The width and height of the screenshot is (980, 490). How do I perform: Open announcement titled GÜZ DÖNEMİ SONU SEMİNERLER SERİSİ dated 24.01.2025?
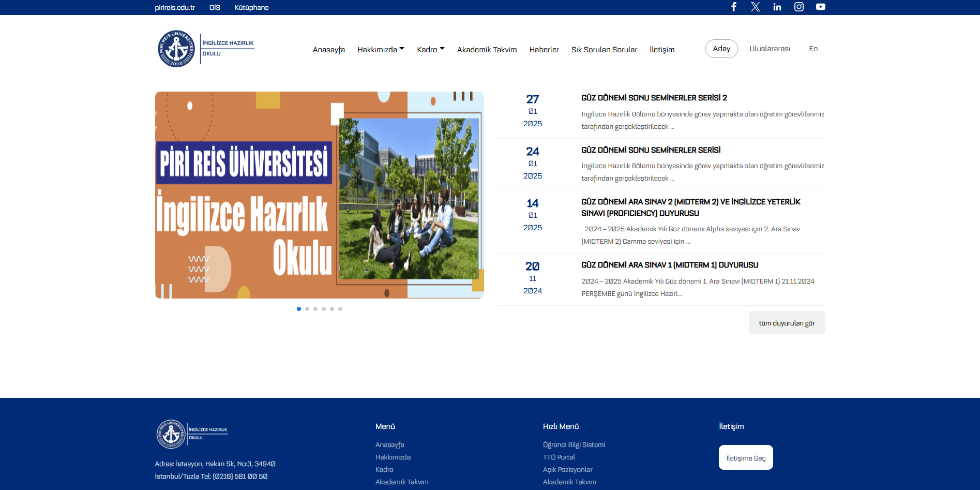(x=651, y=150)
